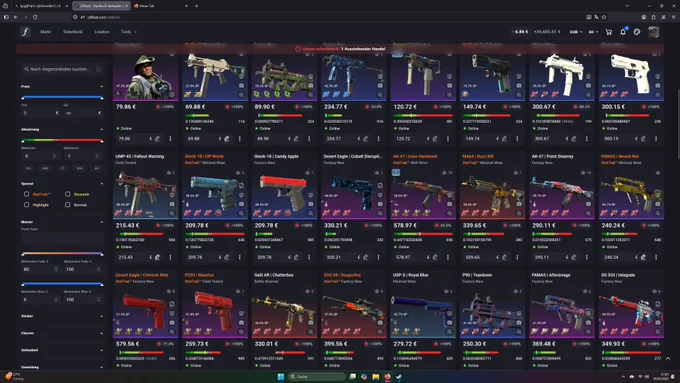This screenshot has width=680, height=383.
Task: Open the notifications bell
Action: click(x=623, y=32)
